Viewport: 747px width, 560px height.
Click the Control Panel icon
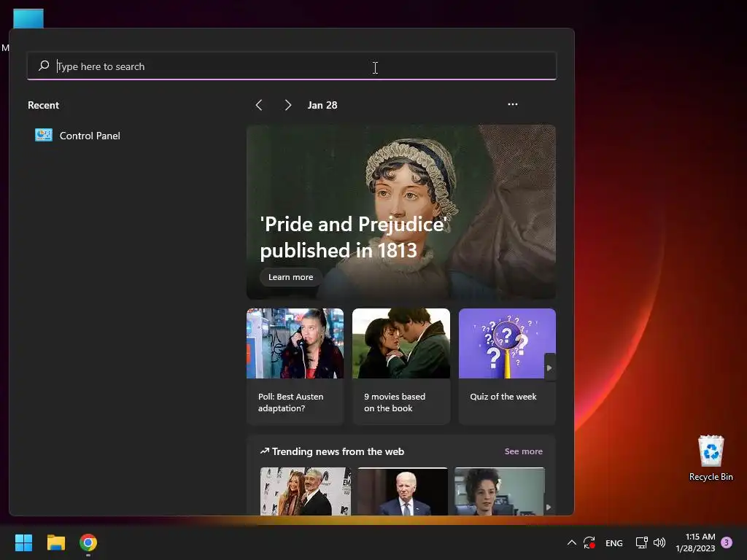point(43,135)
